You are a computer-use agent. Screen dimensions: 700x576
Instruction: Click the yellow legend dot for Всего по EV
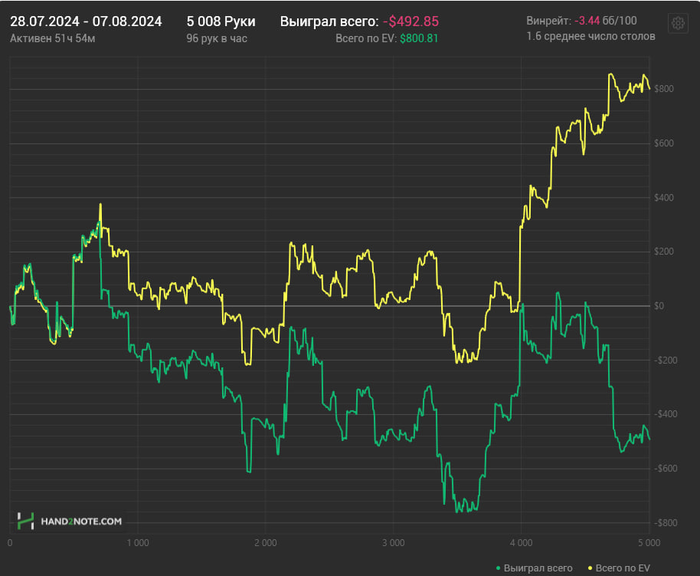[591, 568]
